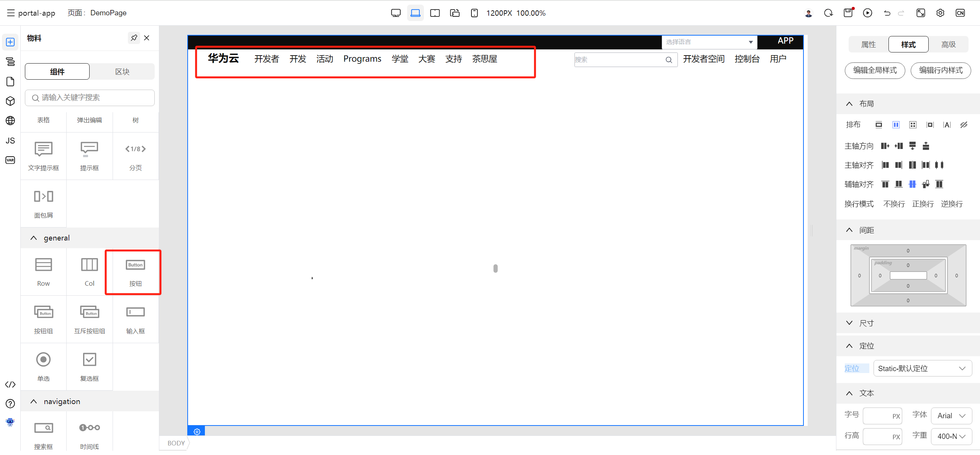Click the VAR variables sidebar icon
The image size is (980, 455).
pos(10,160)
